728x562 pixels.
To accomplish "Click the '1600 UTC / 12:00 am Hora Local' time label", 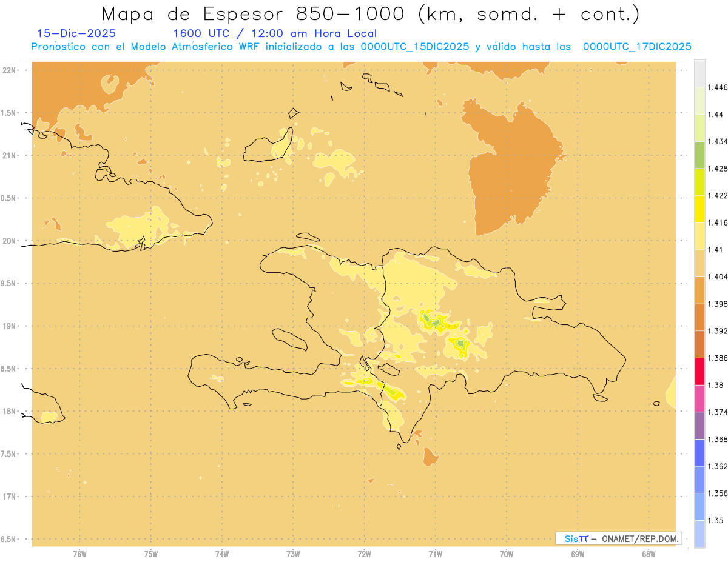I will pos(275,33).
